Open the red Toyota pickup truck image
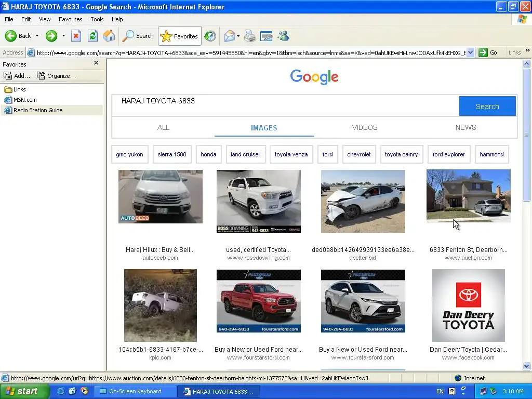Image resolution: width=532 pixels, height=399 pixels. pos(259,301)
